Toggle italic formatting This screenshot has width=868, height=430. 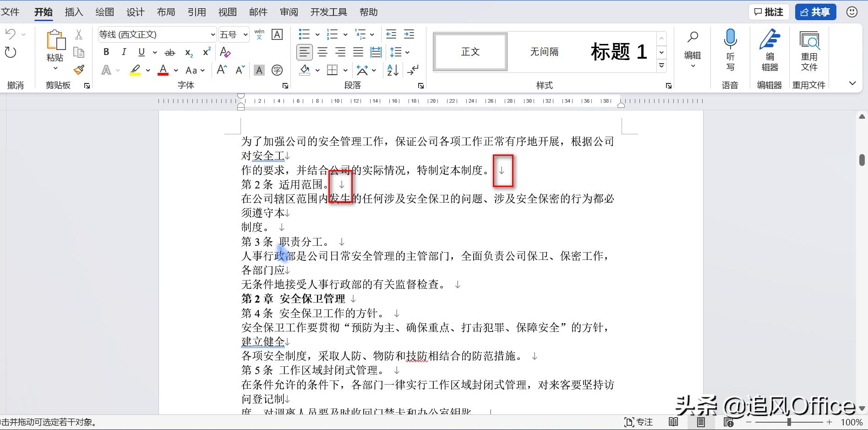[x=123, y=52]
